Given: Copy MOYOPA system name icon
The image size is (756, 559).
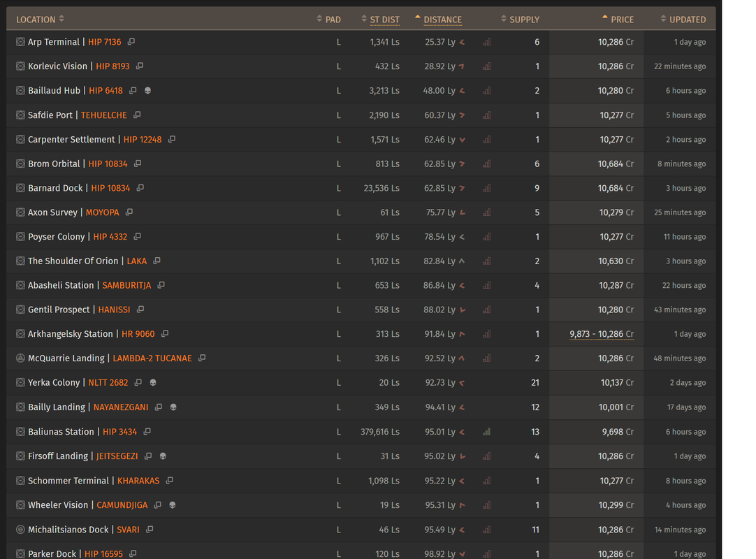Looking at the screenshot, I should pos(129,212).
